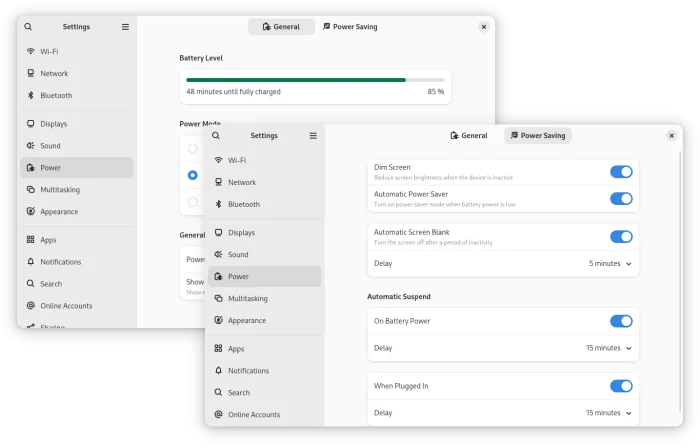Click the 'Automatic Suspend' heading

399,296
